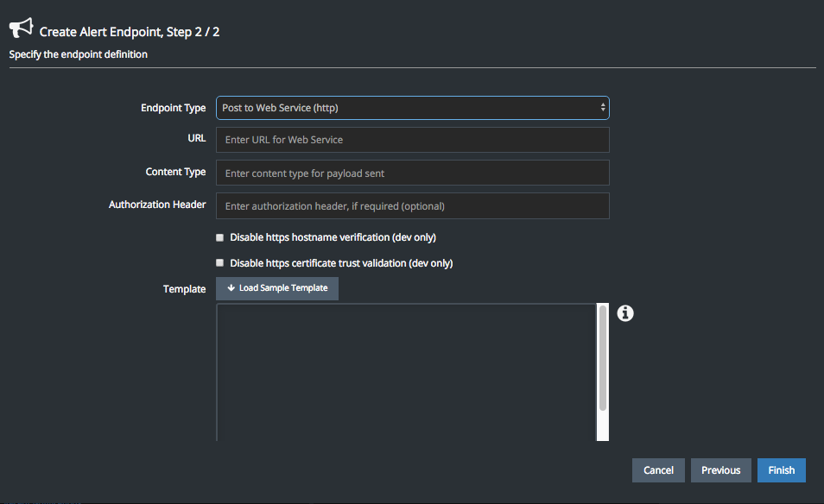Click the Template field label

tap(184, 289)
